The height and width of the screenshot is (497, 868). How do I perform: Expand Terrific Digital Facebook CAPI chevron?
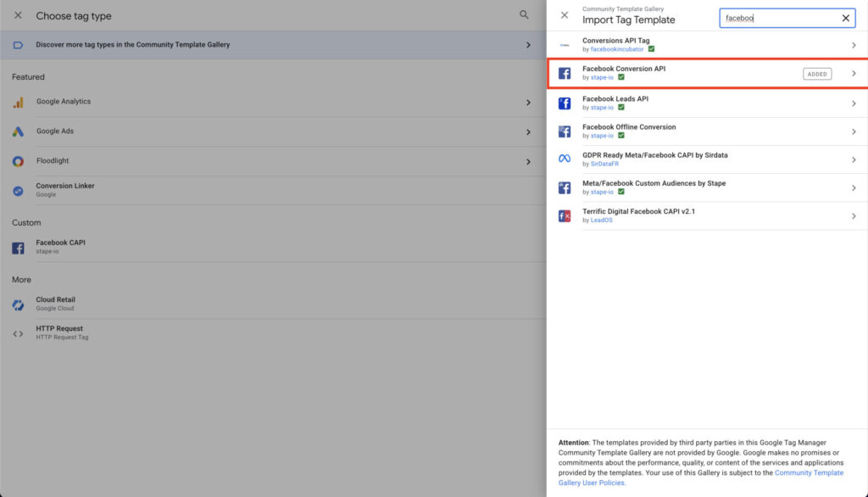tap(853, 215)
